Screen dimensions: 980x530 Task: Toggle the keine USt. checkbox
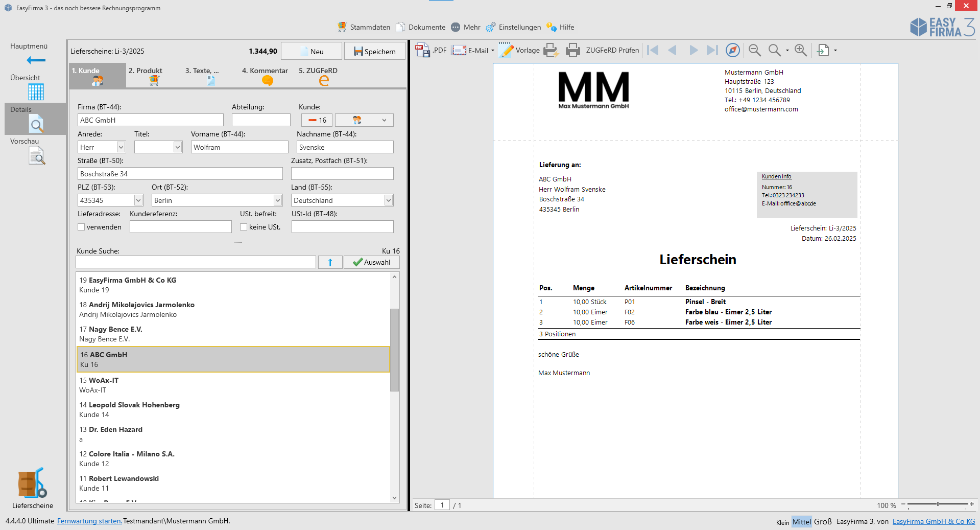click(x=244, y=227)
